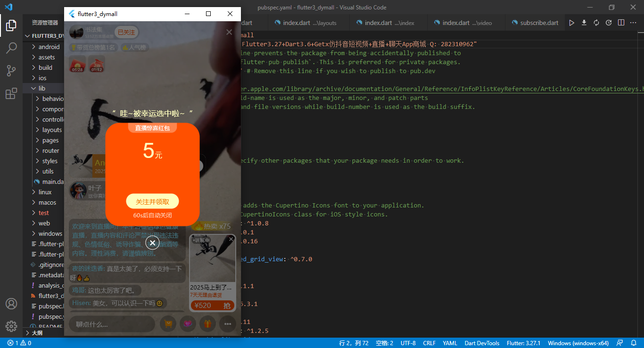Open the gift box icon in livestream
644x348 pixels.
click(207, 324)
